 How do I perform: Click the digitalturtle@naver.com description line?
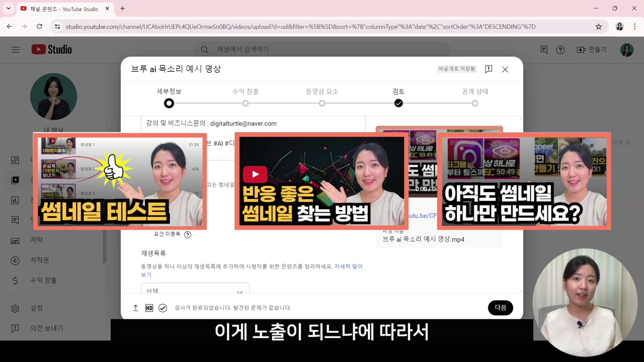pos(211,124)
